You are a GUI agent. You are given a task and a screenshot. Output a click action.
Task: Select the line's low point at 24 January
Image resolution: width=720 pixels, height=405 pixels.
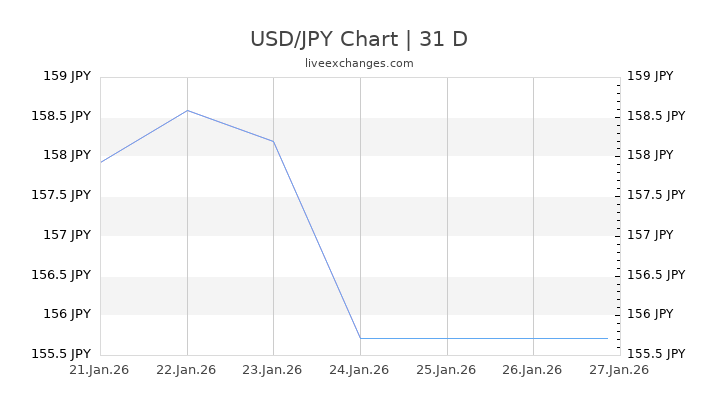pyautogui.click(x=360, y=338)
